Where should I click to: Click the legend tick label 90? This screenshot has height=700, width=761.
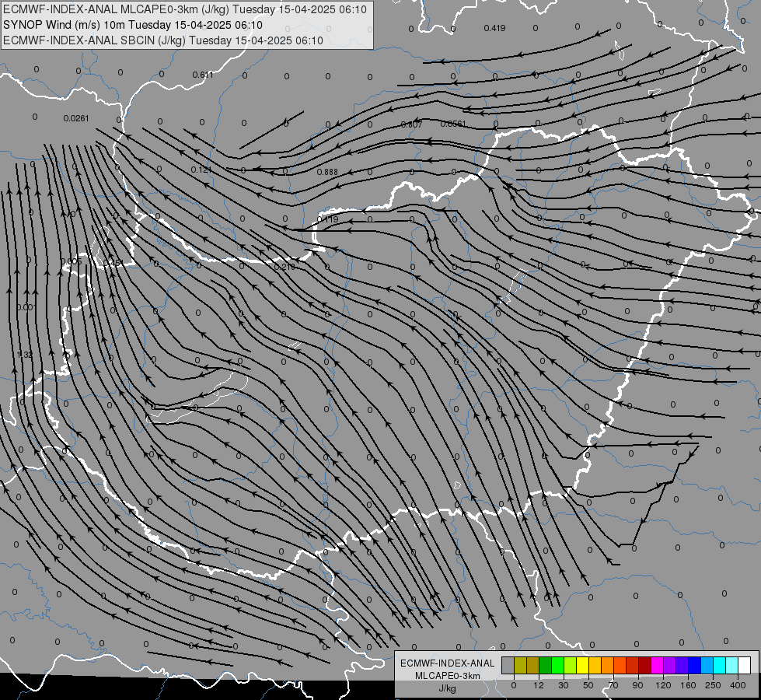[x=637, y=685]
